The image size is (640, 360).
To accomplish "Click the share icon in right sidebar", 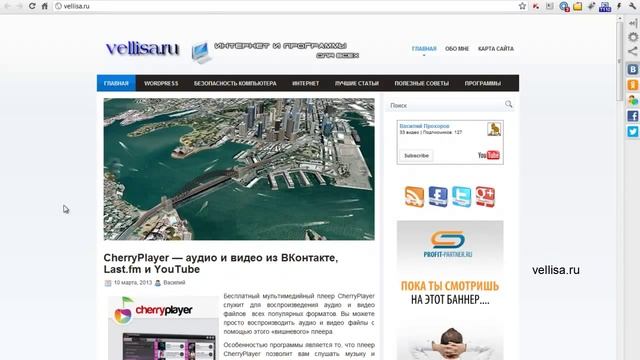I will pos(633,51).
